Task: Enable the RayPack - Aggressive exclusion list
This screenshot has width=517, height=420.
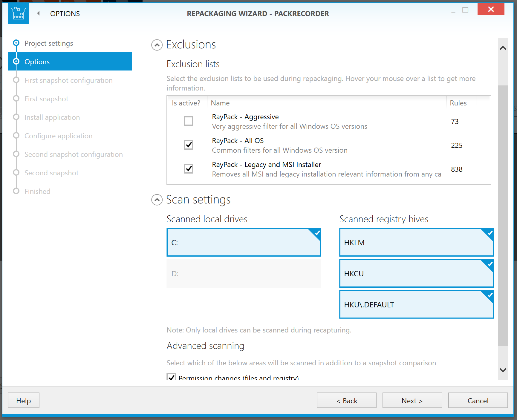Action: tap(189, 121)
